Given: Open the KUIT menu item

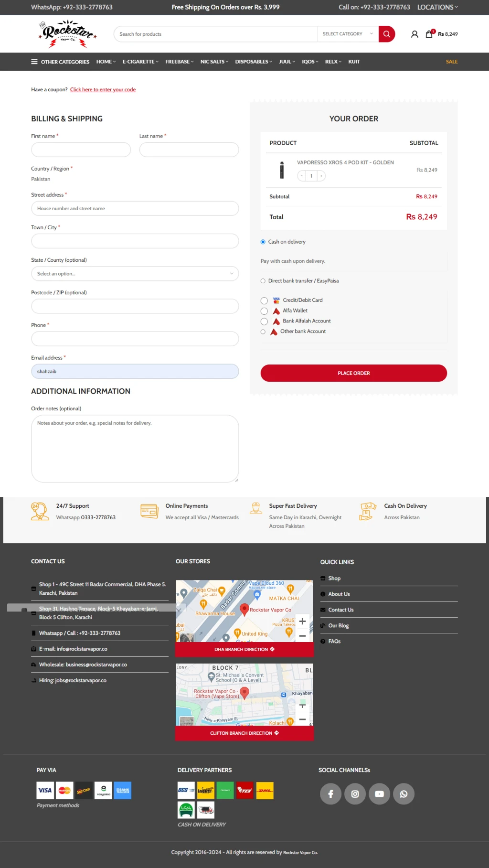Looking at the screenshot, I should [x=354, y=62].
